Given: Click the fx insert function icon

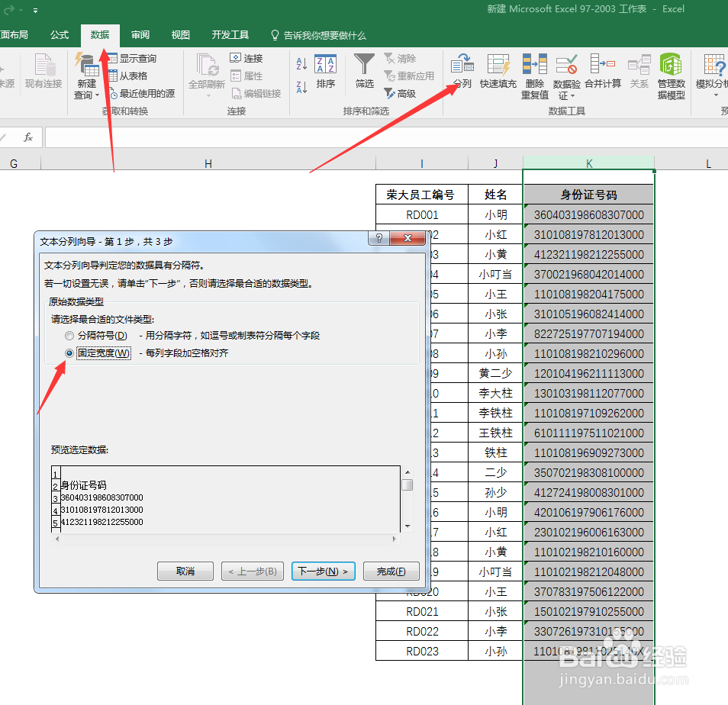Looking at the screenshot, I should pyautogui.click(x=28, y=137).
